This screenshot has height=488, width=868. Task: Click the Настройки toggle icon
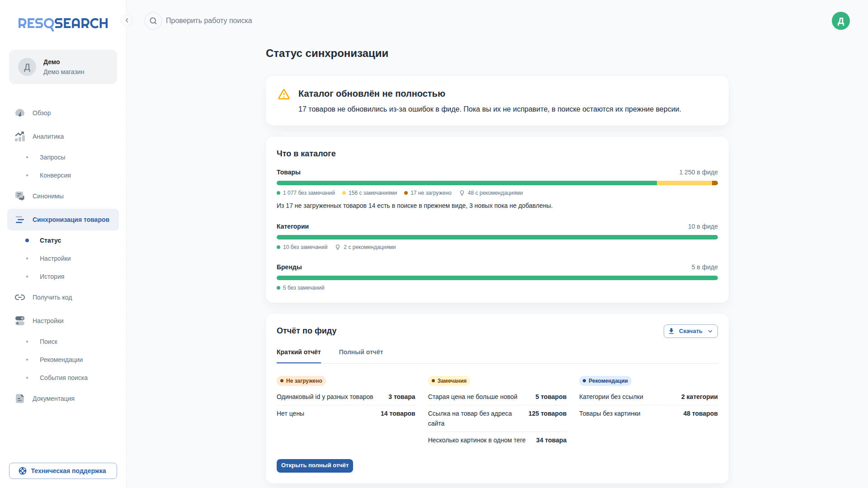[20, 321]
